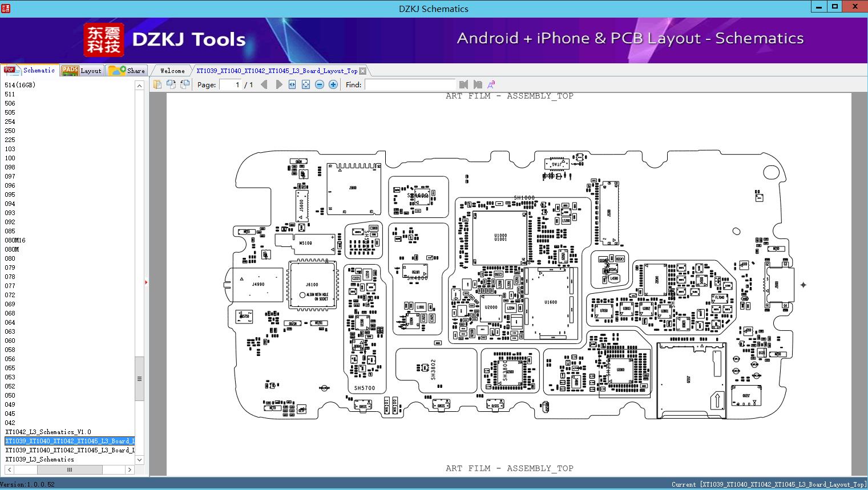Open the Share tab

pyautogui.click(x=127, y=70)
